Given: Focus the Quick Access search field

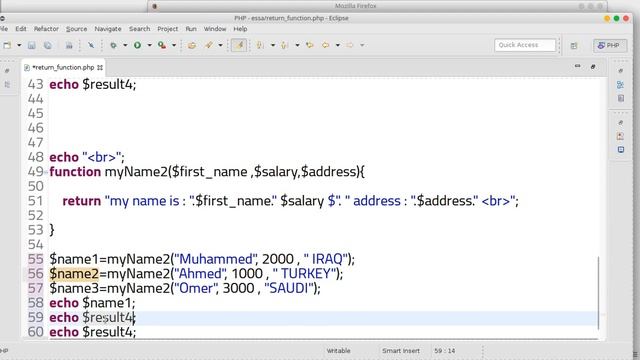Looking at the screenshot, I should [525, 45].
